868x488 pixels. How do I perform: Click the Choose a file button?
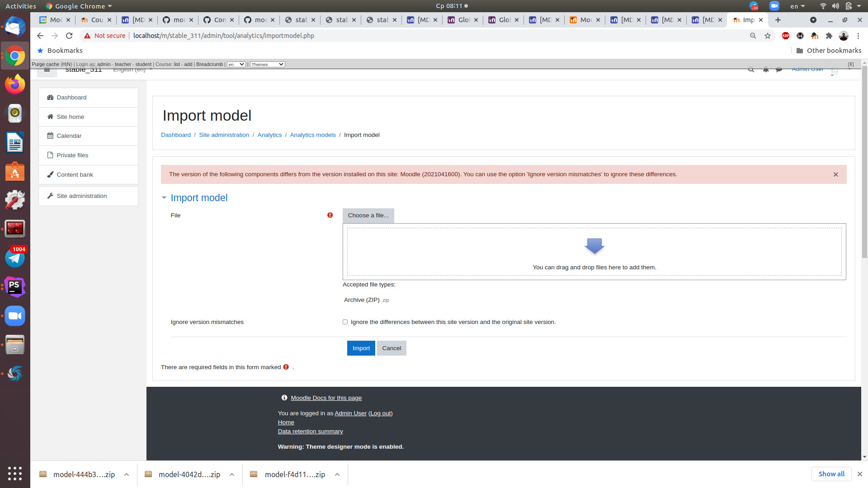[x=368, y=216]
